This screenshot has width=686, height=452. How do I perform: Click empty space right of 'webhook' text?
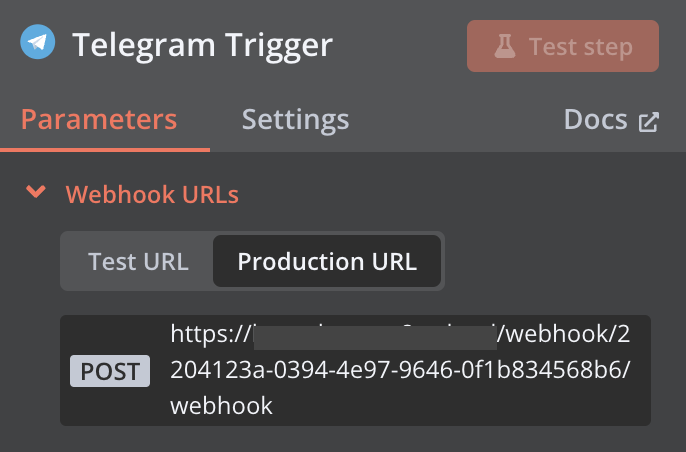450,406
